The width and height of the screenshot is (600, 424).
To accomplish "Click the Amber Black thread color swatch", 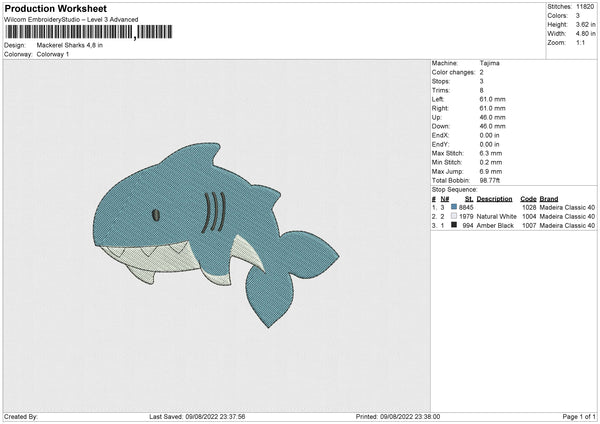I will 454,225.
